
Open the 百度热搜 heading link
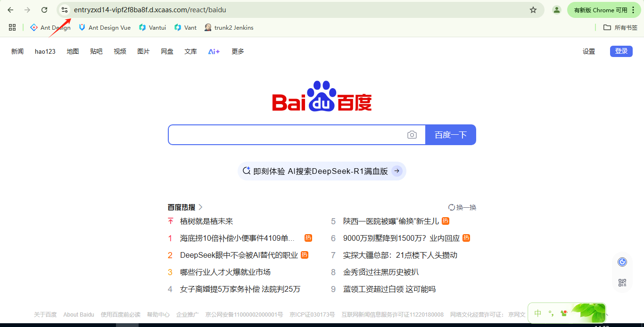coord(185,207)
